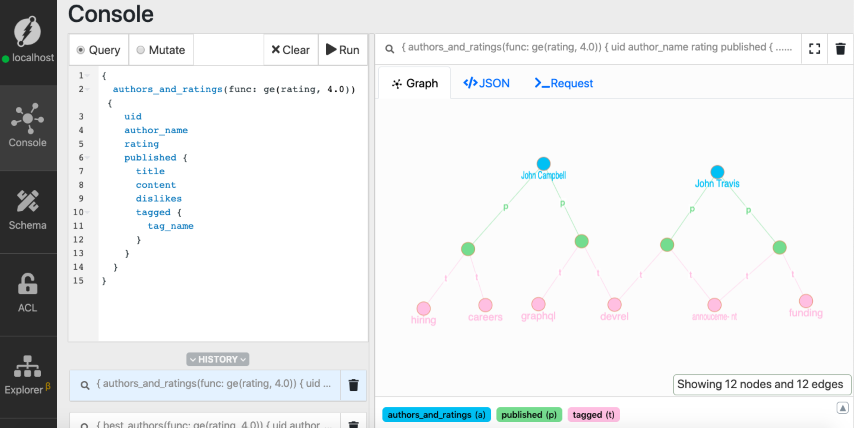Click the blue authors_and_ratings legend swatch
This screenshot has height=428, width=854.
tap(436, 414)
